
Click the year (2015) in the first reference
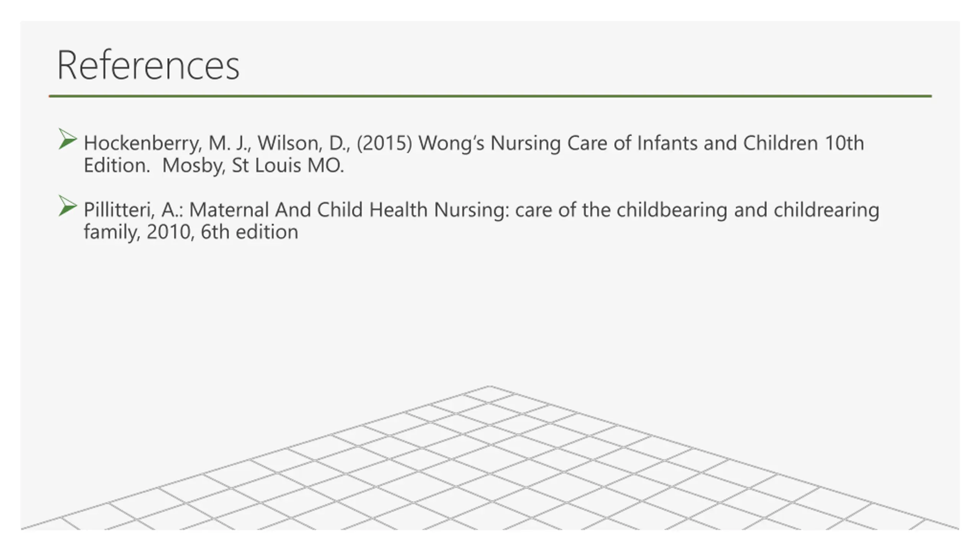tap(384, 143)
